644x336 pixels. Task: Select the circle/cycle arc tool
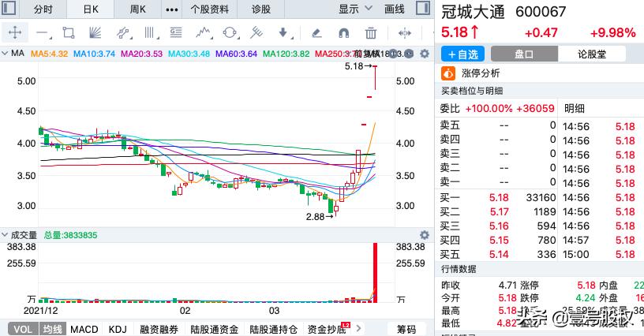click(x=230, y=32)
